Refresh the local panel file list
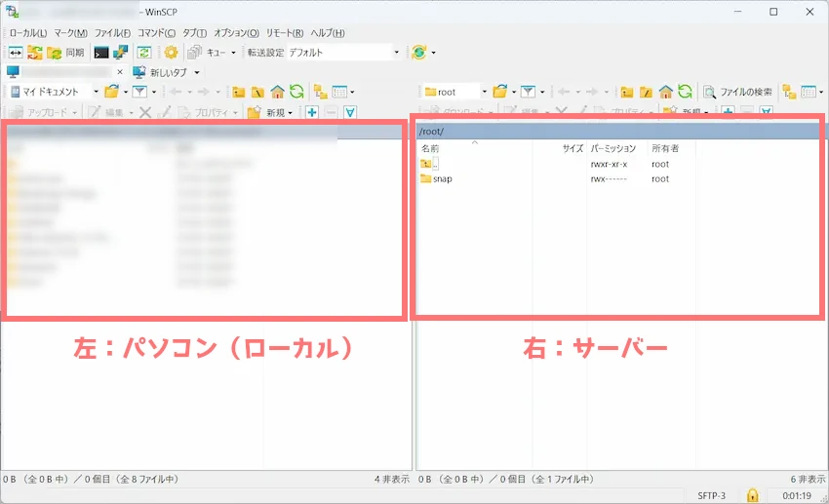The height and width of the screenshot is (504, 829). click(x=296, y=92)
